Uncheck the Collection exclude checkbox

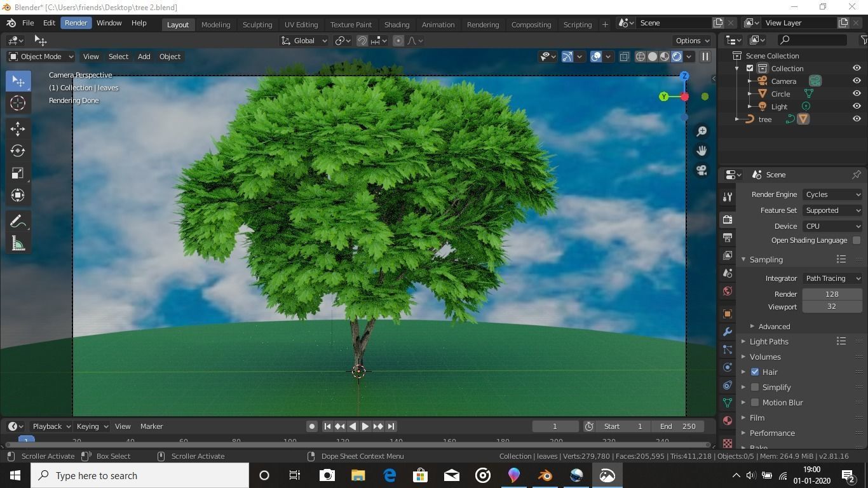[750, 68]
